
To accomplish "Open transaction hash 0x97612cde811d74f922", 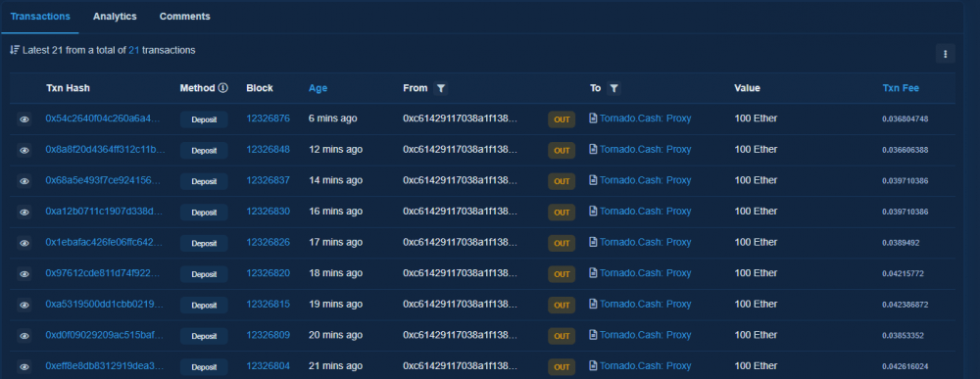I will coord(103,273).
